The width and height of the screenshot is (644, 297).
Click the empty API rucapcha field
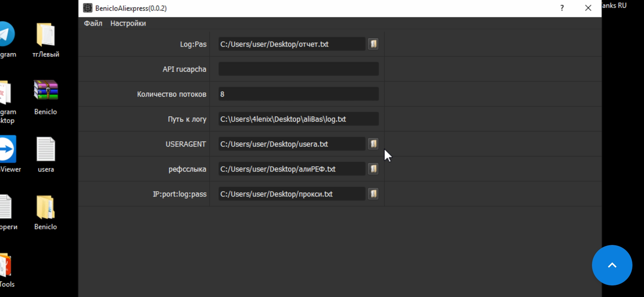(x=299, y=69)
